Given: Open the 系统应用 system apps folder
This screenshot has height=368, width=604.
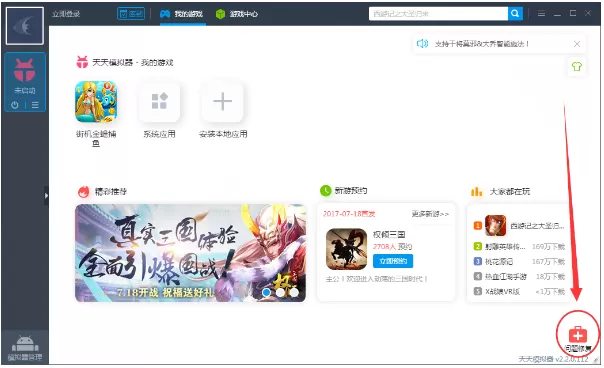Looking at the screenshot, I should (x=159, y=101).
